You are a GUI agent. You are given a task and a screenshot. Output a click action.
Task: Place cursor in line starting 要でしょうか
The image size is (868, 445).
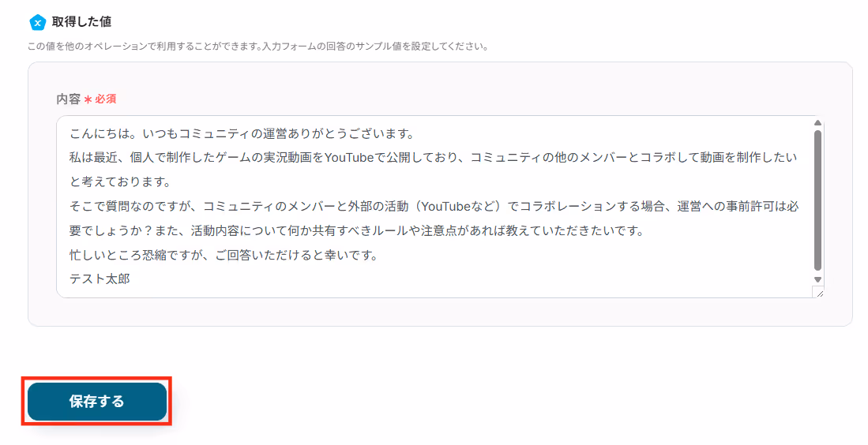click(357, 230)
